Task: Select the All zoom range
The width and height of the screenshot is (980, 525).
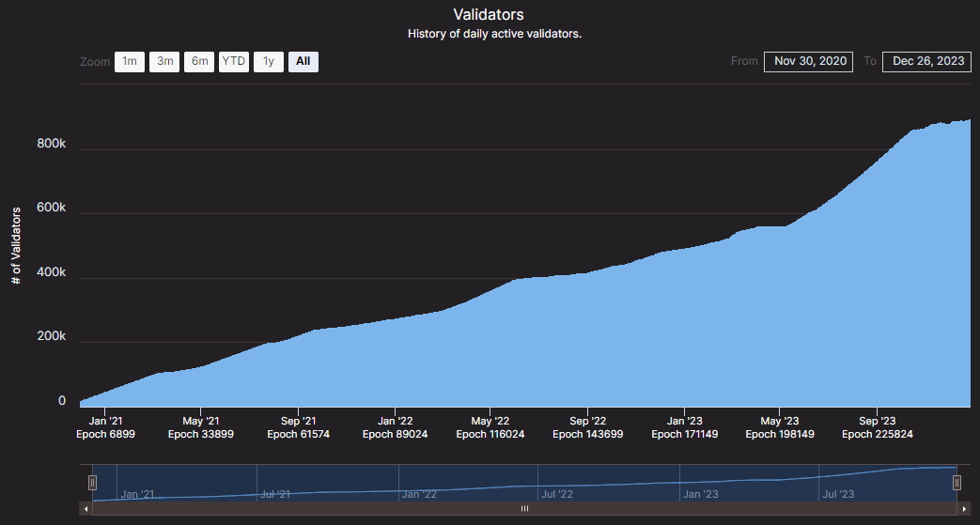Action: coord(303,62)
